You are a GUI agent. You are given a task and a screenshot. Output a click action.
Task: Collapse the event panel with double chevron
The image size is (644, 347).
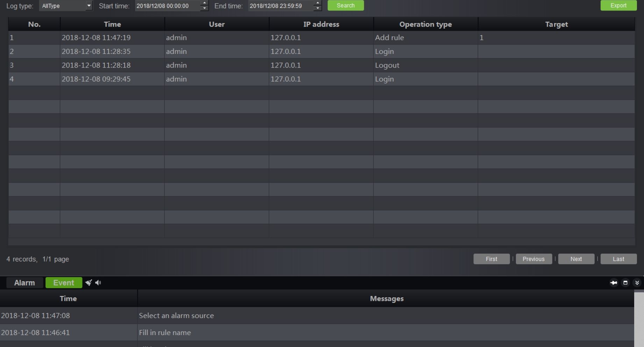(x=637, y=283)
